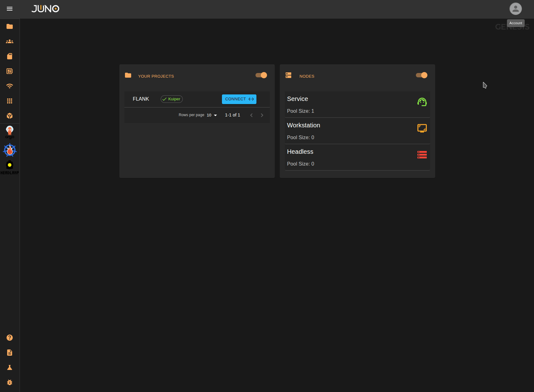Click the next page chevron in pagination
Viewport: 534px width, 392px height.
[262, 115]
